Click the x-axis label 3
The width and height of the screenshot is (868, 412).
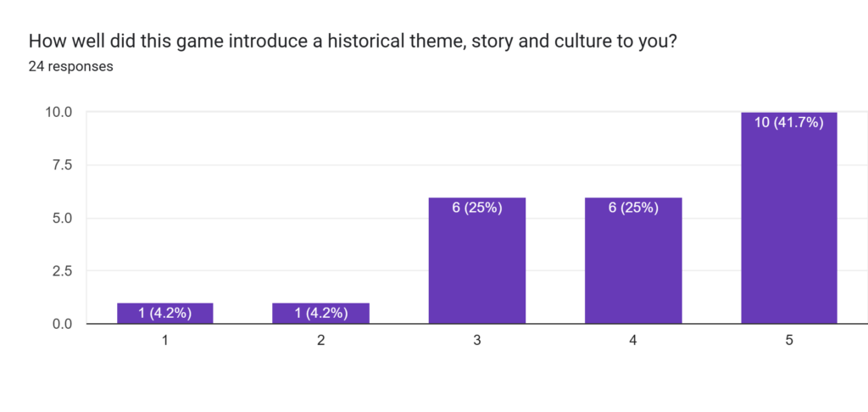point(477,341)
